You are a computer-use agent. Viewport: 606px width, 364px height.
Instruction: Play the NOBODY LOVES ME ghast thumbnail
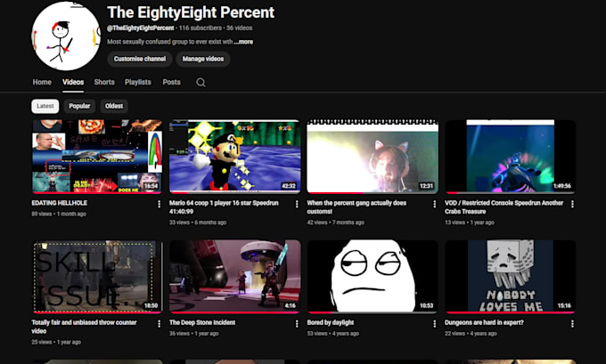(x=510, y=277)
